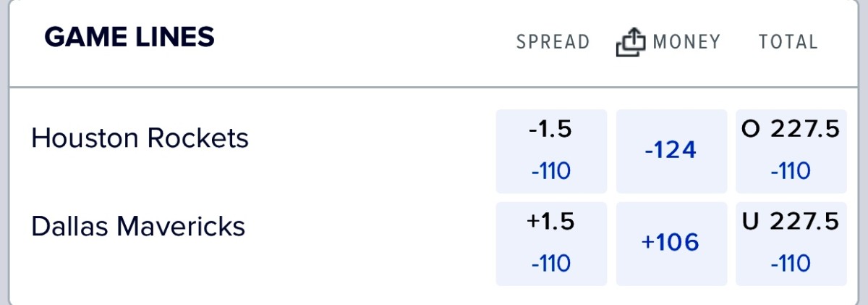Click the share icon beside MONEY
The width and height of the screenshot is (868, 305).
coord(630,43)
